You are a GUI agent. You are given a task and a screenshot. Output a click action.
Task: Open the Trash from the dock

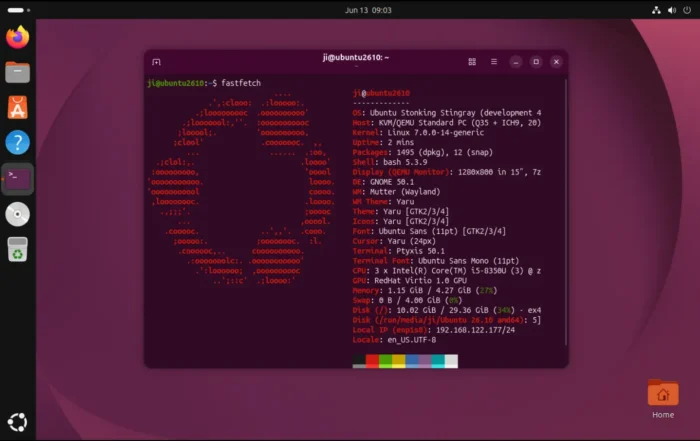17,249
